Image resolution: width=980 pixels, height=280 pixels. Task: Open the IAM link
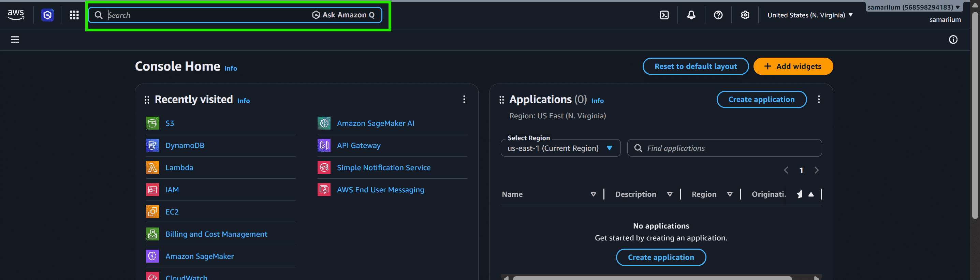click(172, 190)
